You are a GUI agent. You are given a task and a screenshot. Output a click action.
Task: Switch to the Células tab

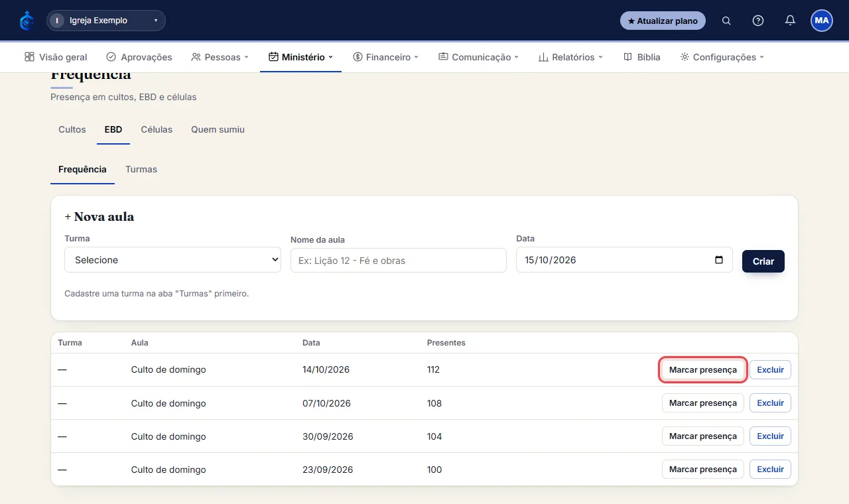157,129
